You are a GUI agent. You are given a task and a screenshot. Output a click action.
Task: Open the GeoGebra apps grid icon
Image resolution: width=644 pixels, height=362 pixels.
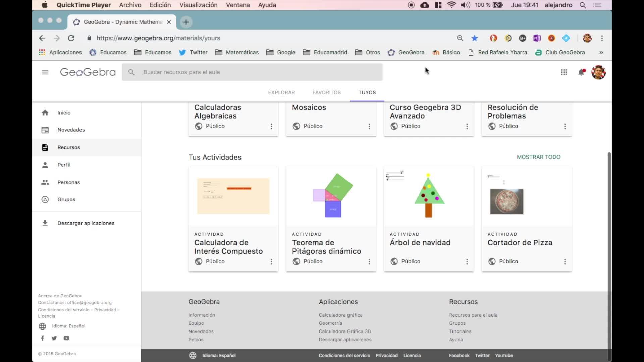[564, 72]
